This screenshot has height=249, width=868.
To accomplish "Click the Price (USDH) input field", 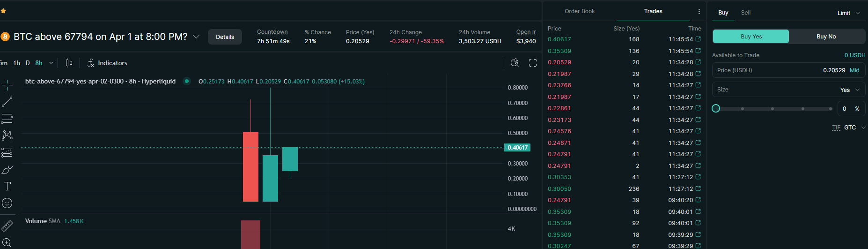I will click(x=777, y=70).
